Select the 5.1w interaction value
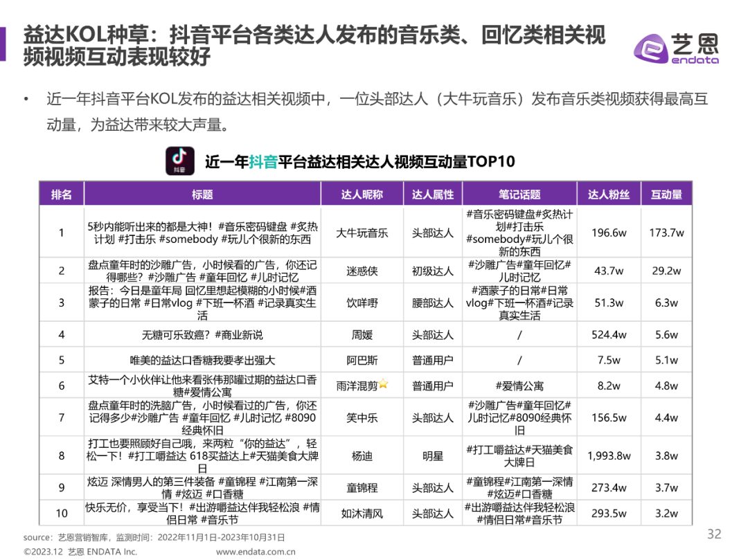 666,361
